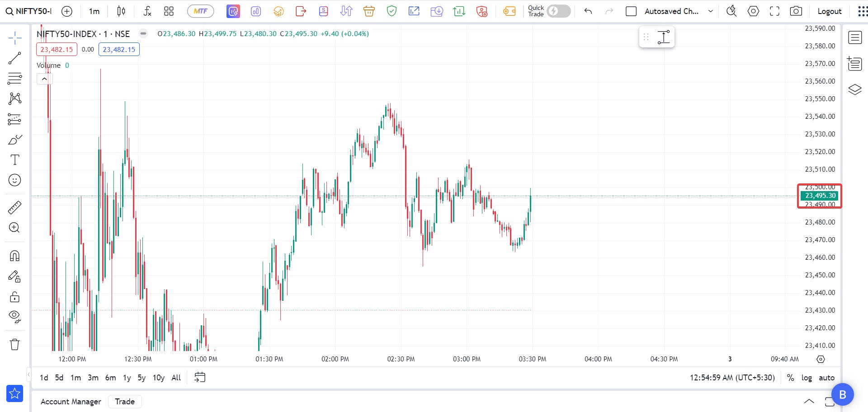
Task: Click the MTF button
Action: click(200, 11)
